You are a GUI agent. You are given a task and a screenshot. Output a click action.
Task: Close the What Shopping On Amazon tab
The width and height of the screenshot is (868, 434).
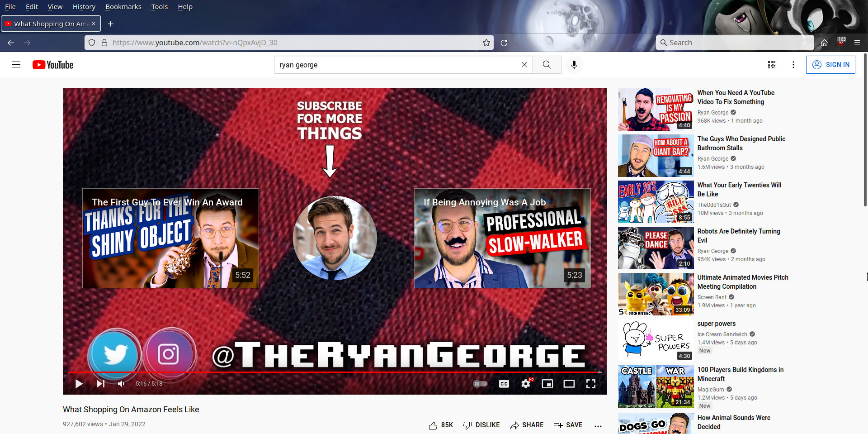pos(94,24)
